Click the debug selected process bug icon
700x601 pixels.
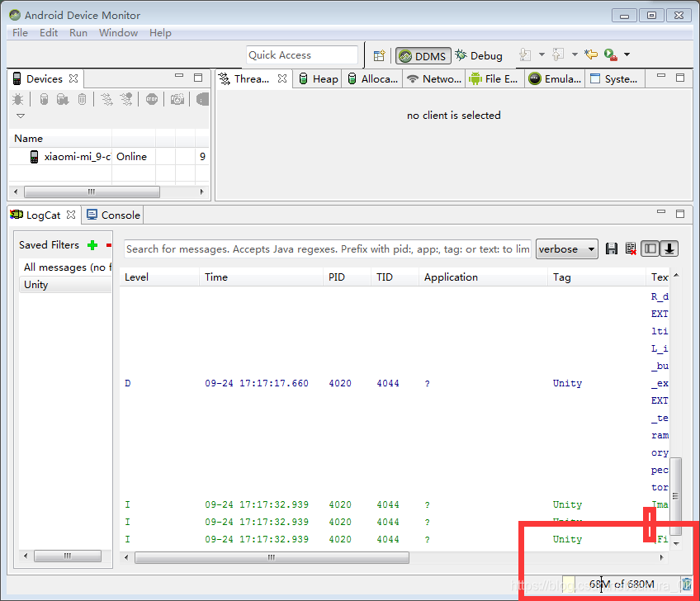[x=18, y=99]
